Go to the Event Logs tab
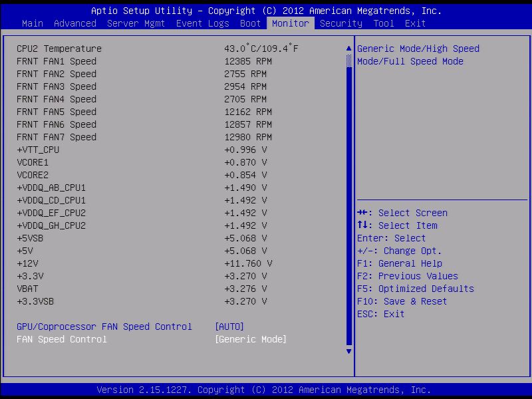Screen dimensions: 532x399 coord(203,23)
